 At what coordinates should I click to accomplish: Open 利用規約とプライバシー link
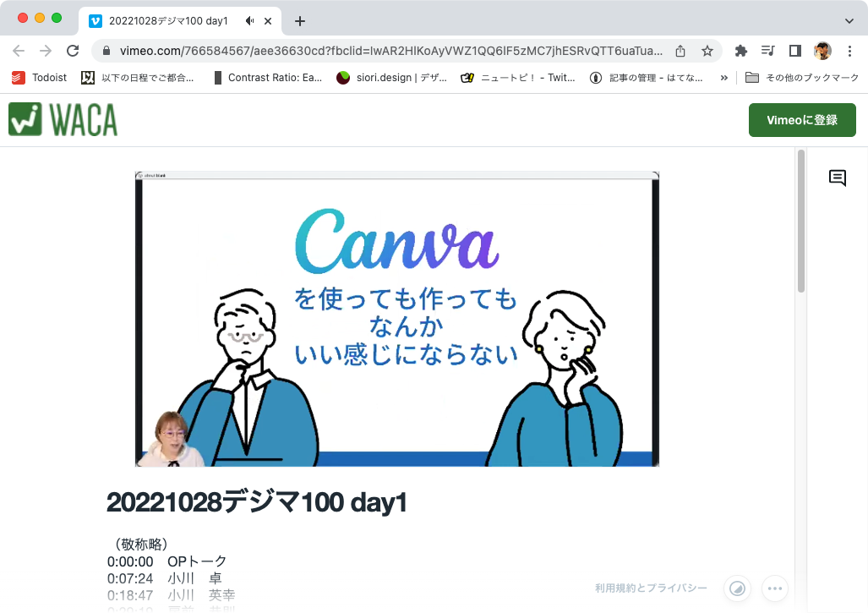tap(651, 588)
